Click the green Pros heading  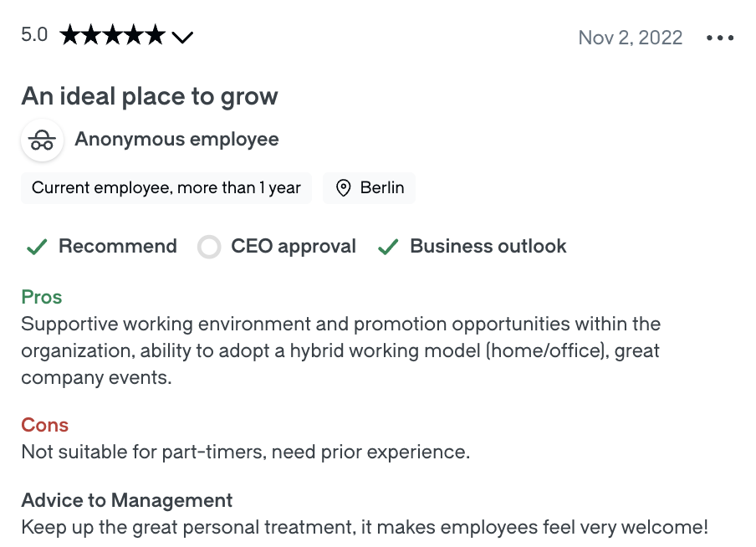point(42,297)
